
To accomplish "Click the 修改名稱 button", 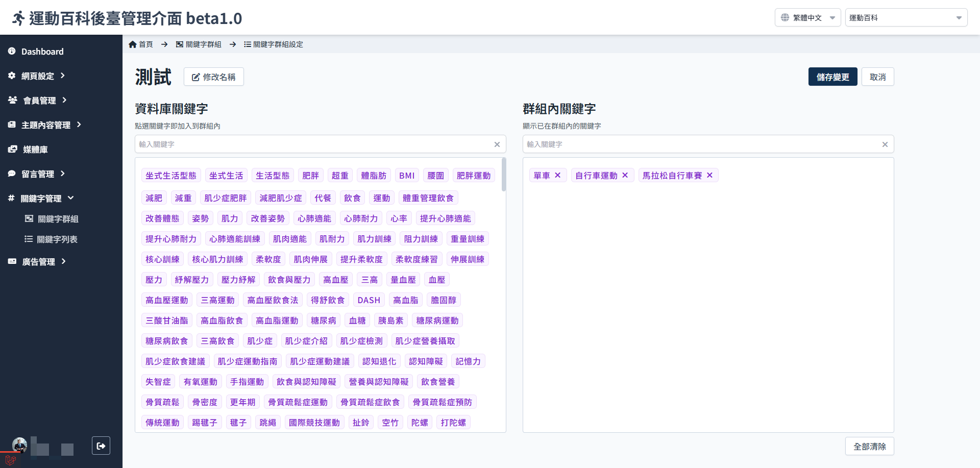I will [213, 77].
